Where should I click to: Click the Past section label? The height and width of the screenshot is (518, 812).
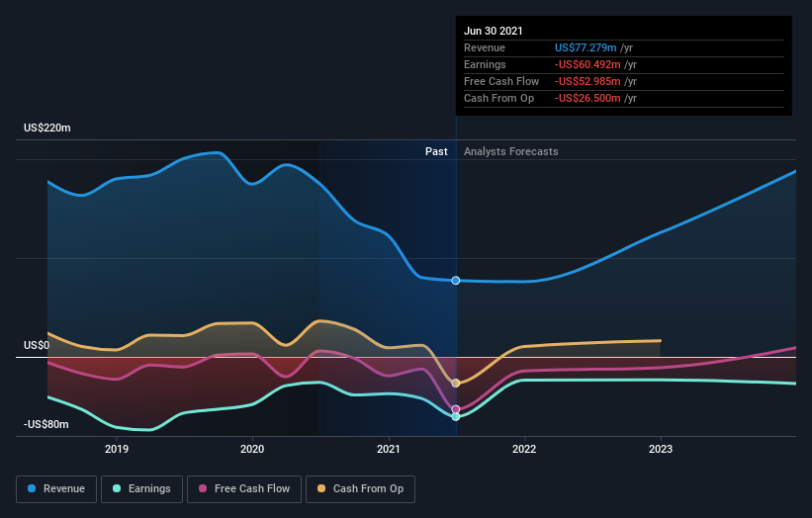click(x=436, y=151)
